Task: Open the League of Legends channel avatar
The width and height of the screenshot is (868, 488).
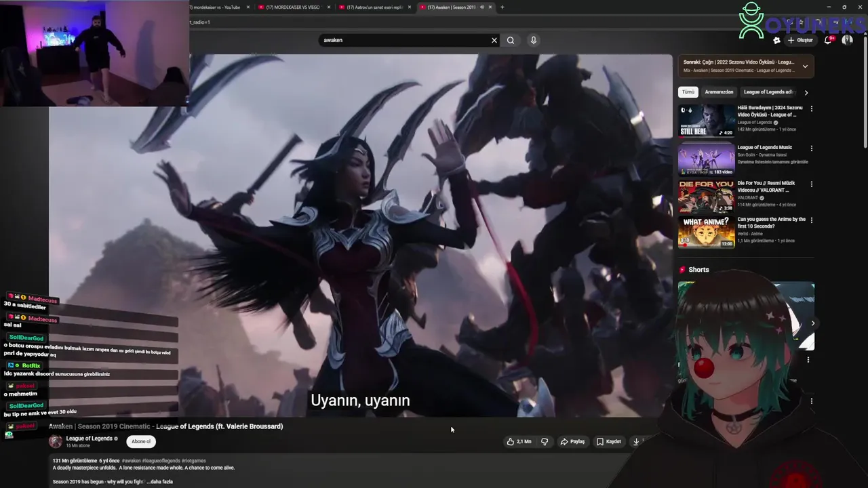Action: pos(56,441)
